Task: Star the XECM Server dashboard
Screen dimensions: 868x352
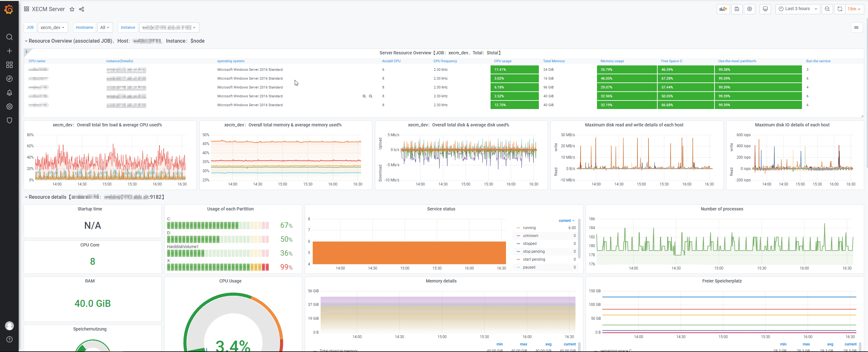Action: pos(72,9)
